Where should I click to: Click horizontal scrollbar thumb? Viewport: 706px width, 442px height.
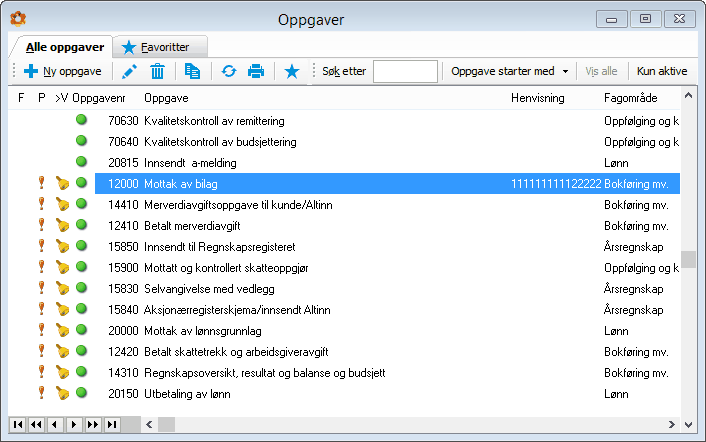(166, 424)
